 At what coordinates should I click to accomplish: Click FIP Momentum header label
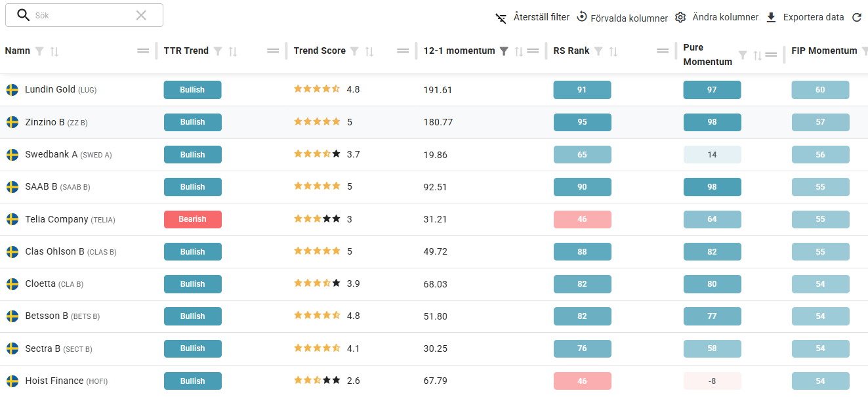click(x=824, y=51)
